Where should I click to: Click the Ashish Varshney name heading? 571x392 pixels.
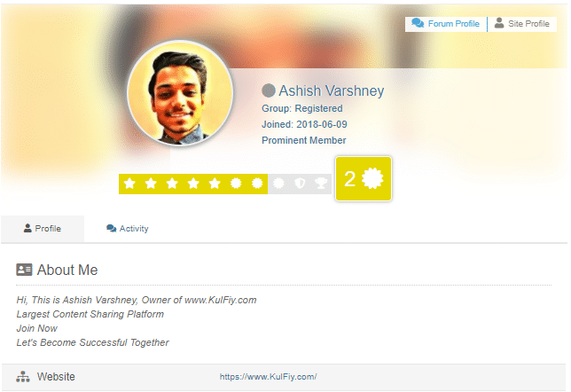click(332, 90)
